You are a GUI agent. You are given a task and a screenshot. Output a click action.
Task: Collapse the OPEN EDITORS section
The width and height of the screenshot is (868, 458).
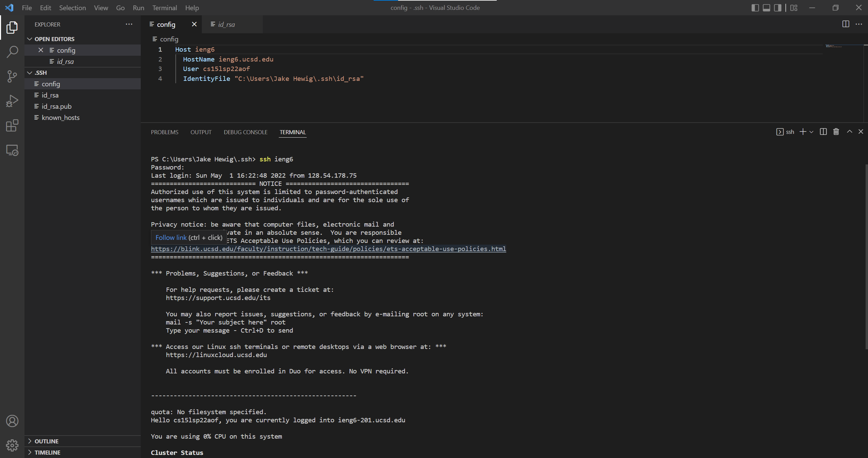pyautogui.click(x=54, y=39)
